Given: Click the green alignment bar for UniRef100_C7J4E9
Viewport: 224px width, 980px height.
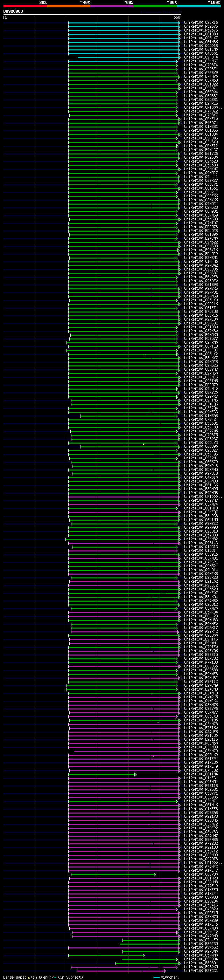Looking at the screenshot, I should point(151,940).
